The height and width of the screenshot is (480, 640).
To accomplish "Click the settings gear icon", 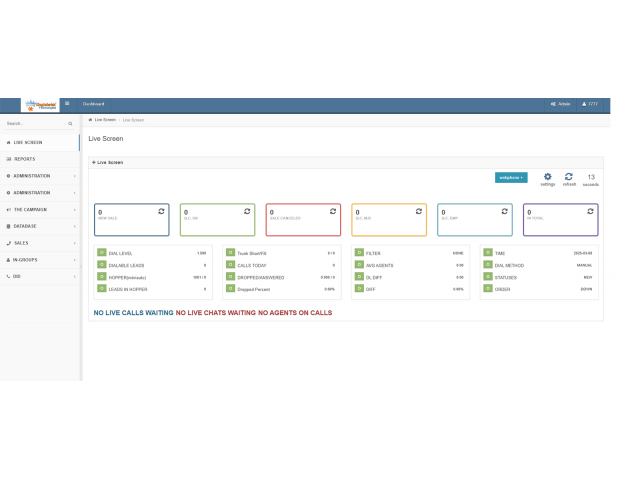I will [x=547, y=177].
